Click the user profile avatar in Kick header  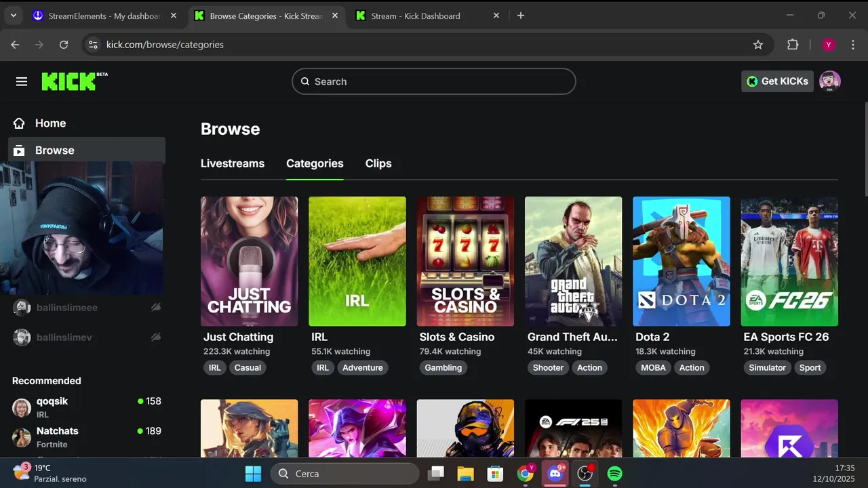coord(830,81)
